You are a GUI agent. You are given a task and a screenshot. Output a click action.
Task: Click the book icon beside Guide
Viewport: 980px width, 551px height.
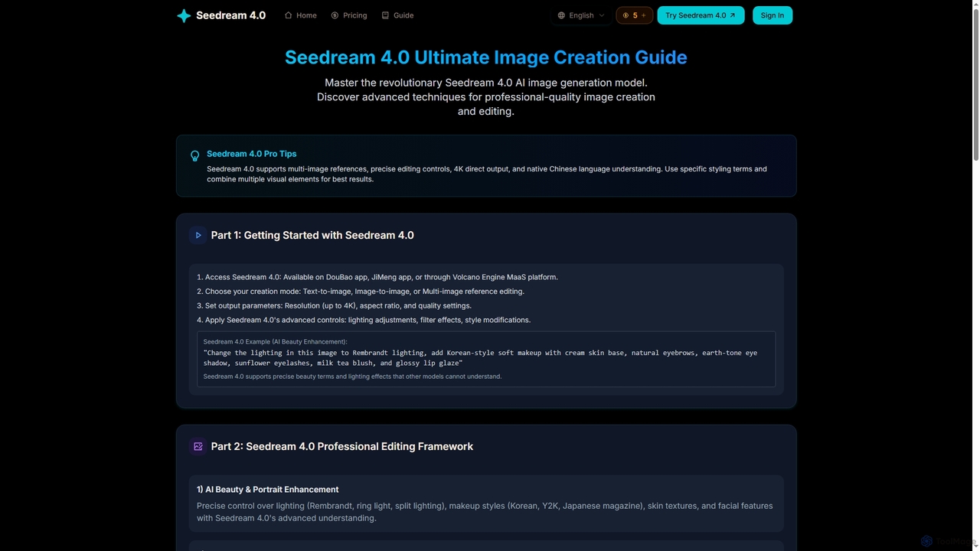click(x=385, y=15)
